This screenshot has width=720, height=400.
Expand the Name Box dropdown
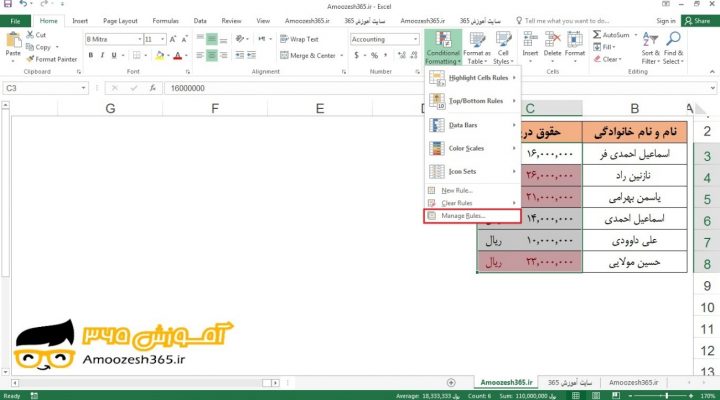83,88
